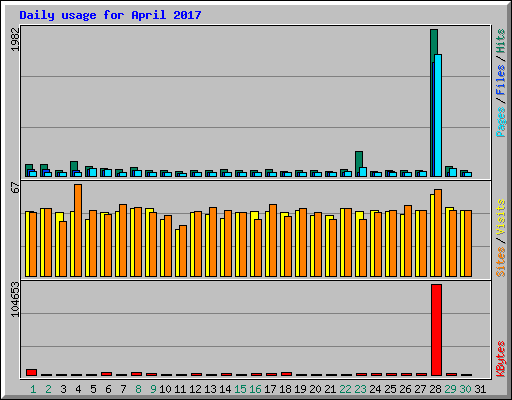
Task: Click day label 13 on the x-axis
Action: click(x=210, y=389)
